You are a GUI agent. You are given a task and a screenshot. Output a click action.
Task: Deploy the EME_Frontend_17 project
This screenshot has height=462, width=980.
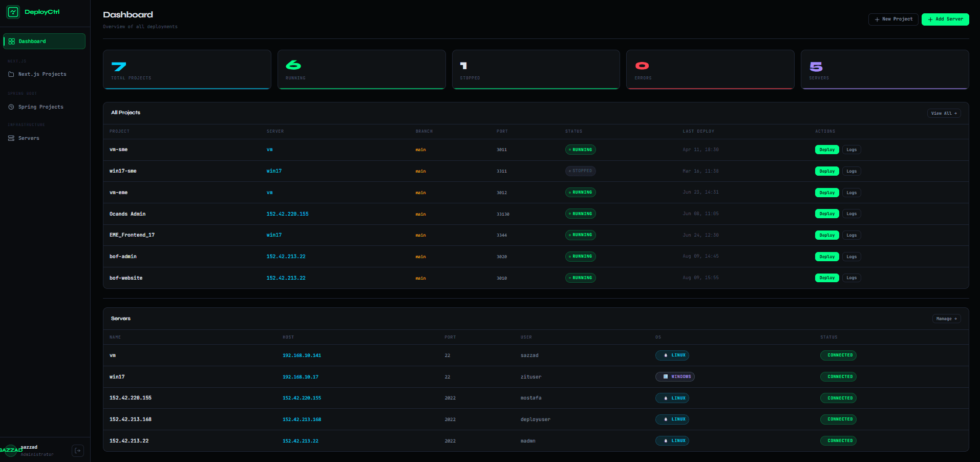[827, 236]
